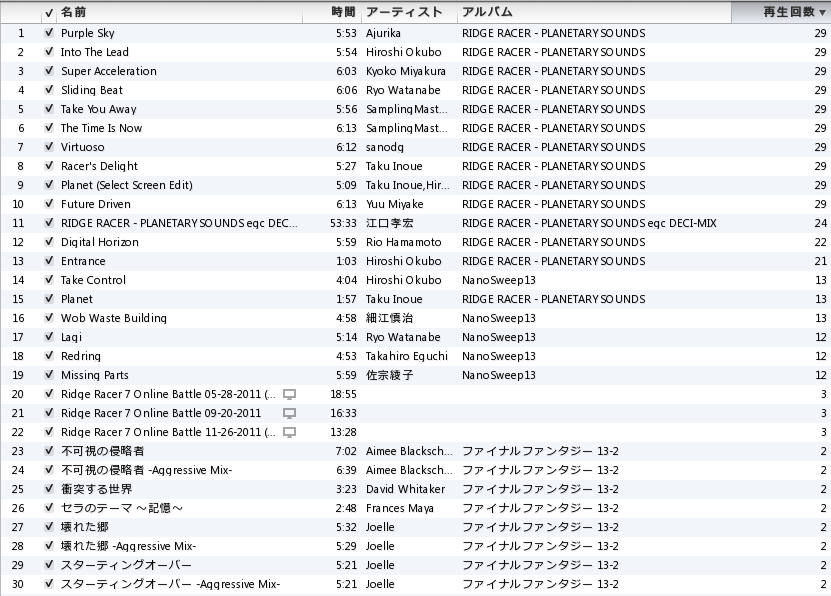Click the artist name Ajurika
This screenshot has width=831, height=596.
(x=383, y=33)
